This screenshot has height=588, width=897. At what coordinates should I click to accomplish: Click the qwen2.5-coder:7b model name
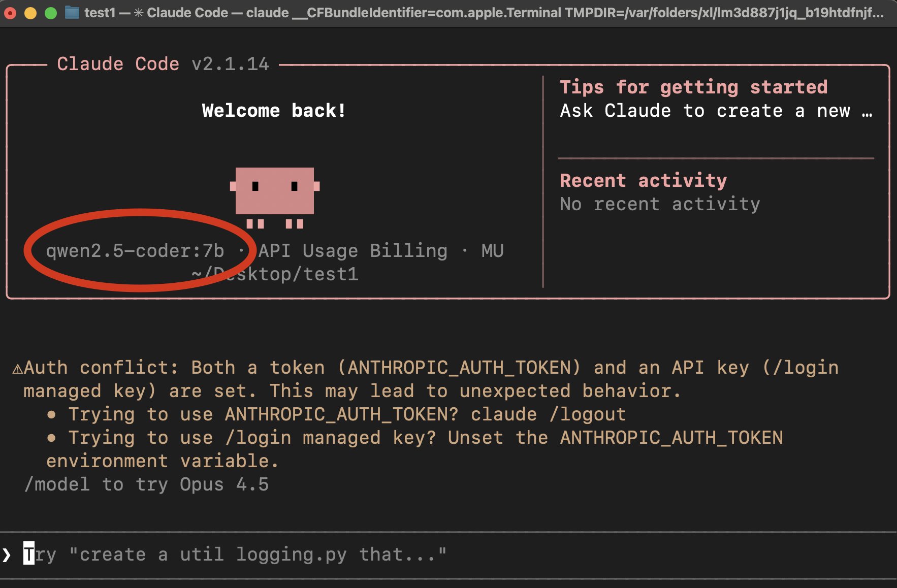tap(135, 251)
